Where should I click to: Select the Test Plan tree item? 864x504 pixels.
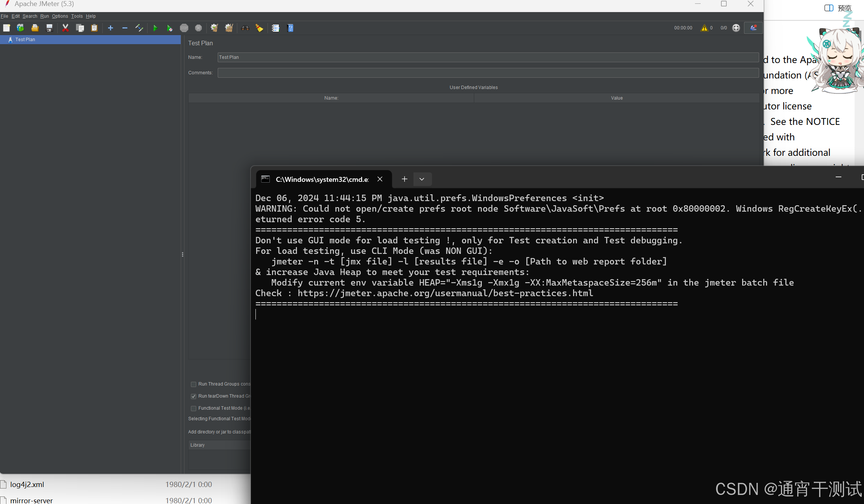pyautogui.click(x=25, y=40)
